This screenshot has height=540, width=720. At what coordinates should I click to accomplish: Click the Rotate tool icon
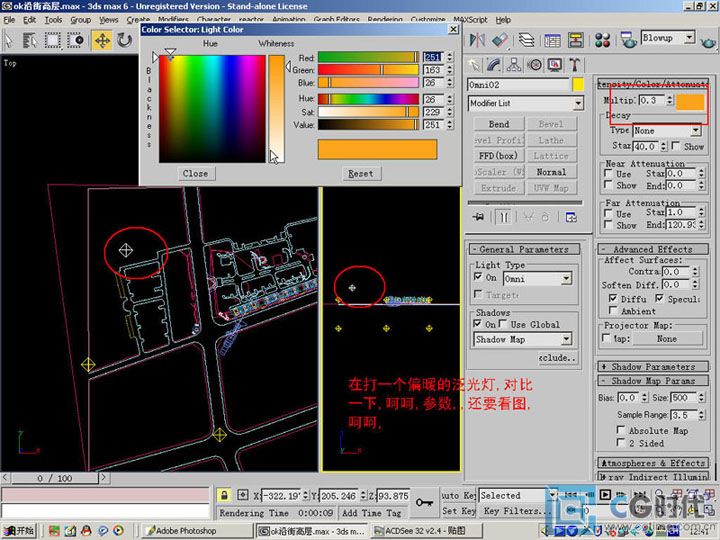click(125, 40)
